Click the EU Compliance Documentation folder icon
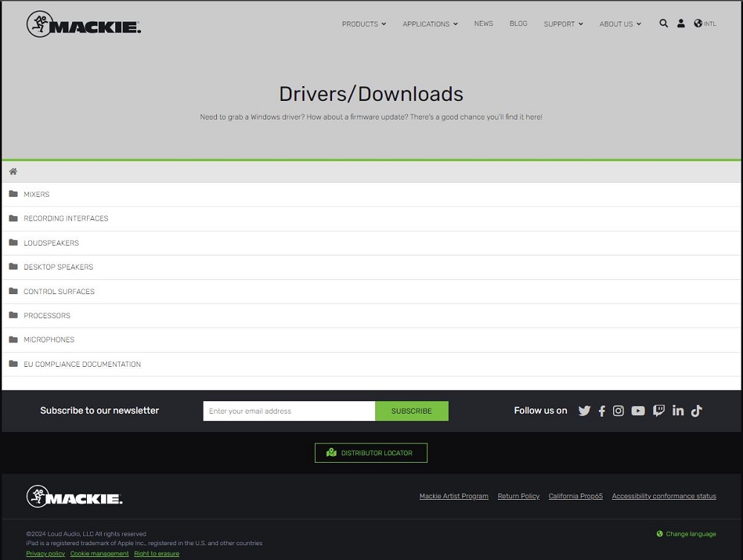743x560 pixels. pos(13,364)
